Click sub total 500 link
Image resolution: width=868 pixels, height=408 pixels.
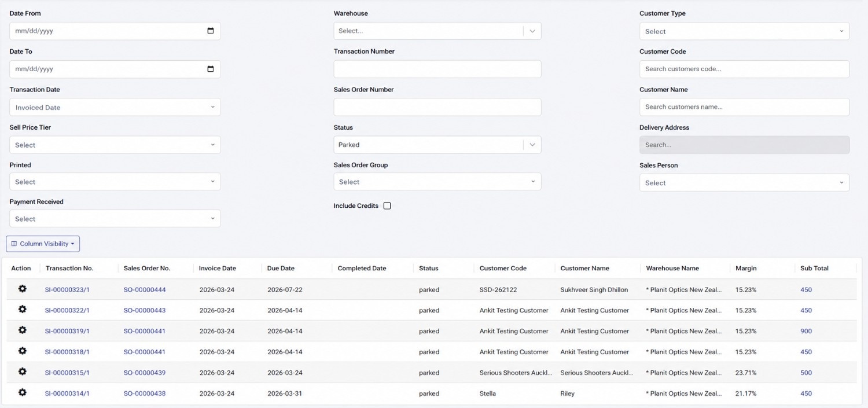(806, 373)
